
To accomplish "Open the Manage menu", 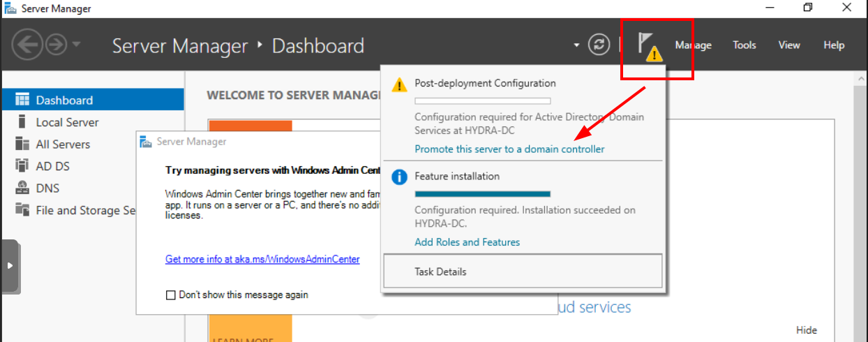I will tap(693, 45).
